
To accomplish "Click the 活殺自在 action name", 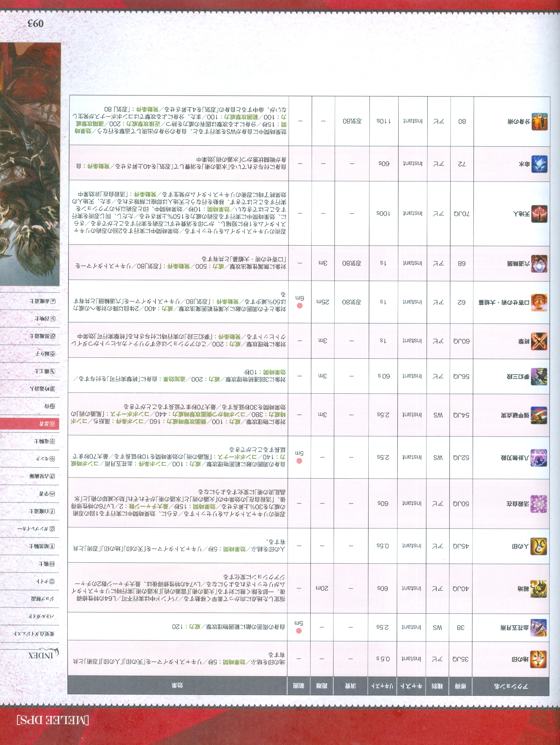I will (x=517, y=504).
